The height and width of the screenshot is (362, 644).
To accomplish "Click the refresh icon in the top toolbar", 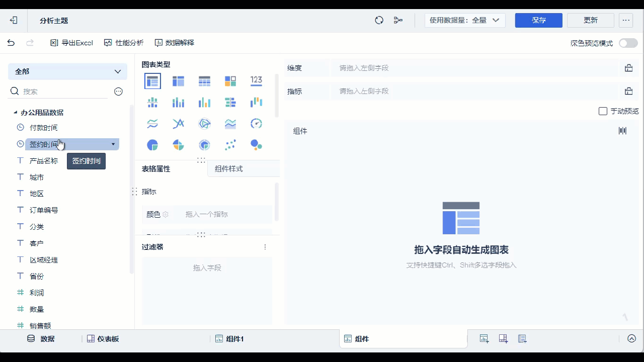I will click(x=379, y=20).
